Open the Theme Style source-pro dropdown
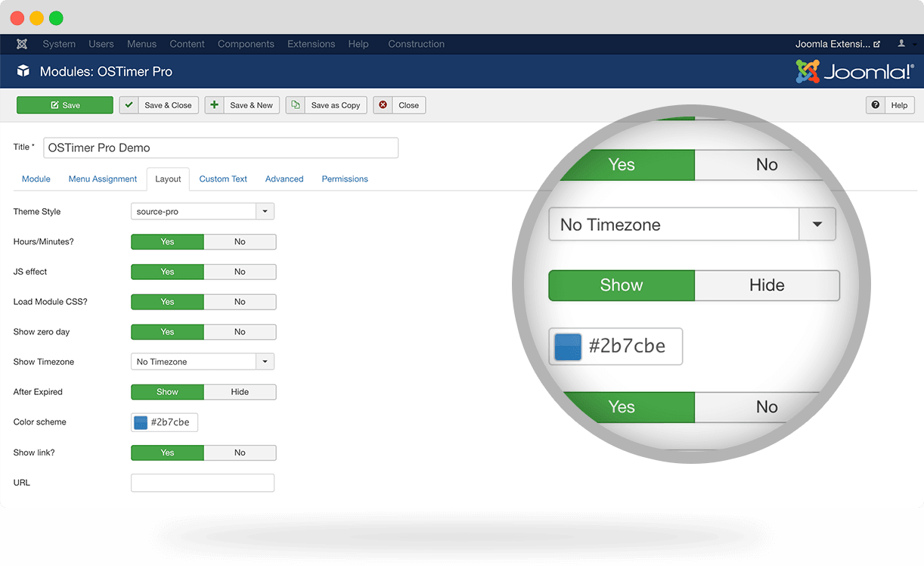Viewport: 924px width, 566px height. [203, 211]
